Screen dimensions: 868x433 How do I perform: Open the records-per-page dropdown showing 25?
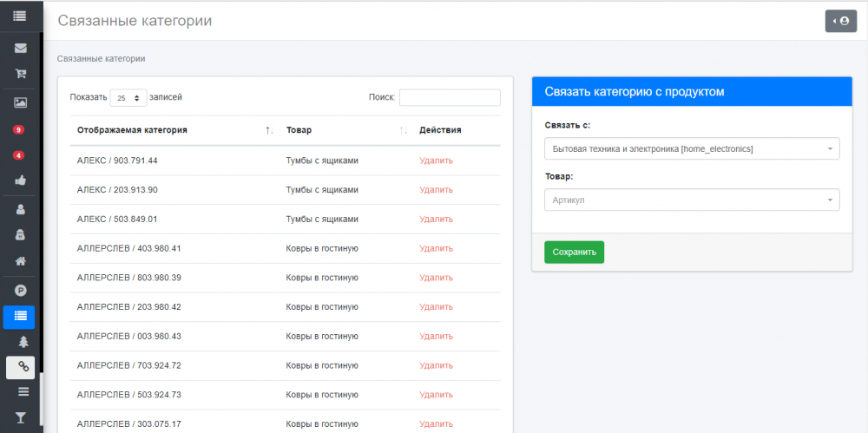[128, 98]
